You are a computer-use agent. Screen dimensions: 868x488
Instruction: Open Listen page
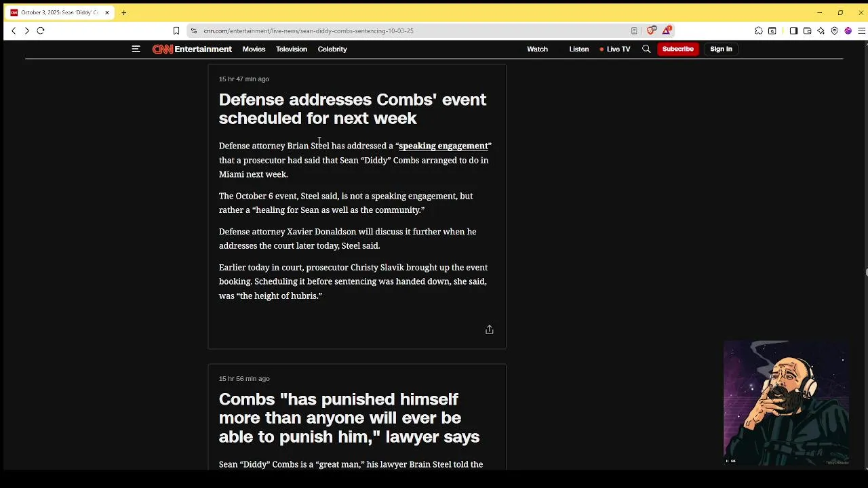579,49
